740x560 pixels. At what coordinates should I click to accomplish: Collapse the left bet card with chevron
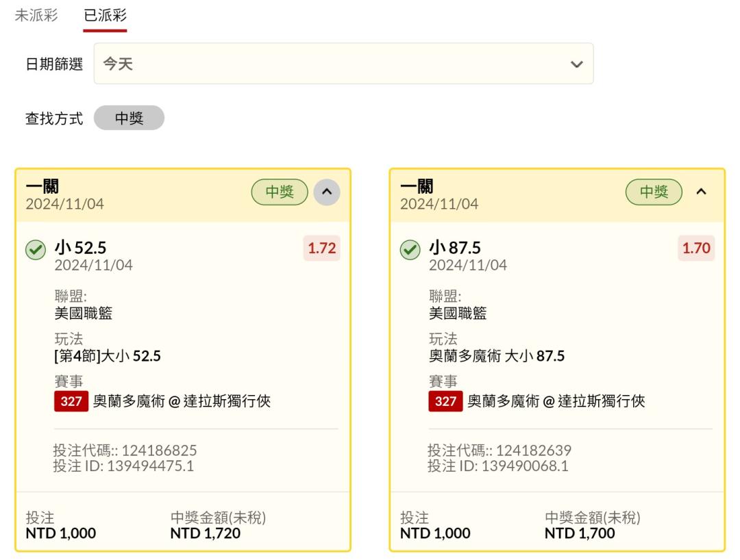[x=327, y=192]
